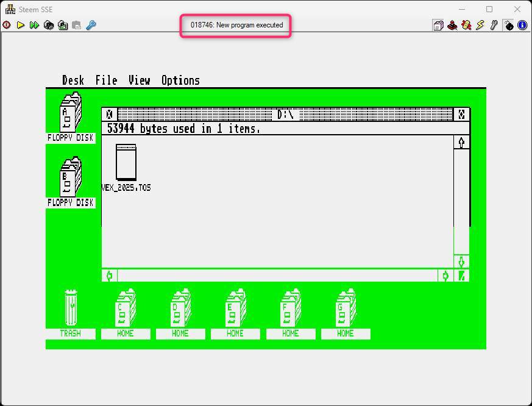Select the Trash can icon
The width and height of the screenshot is (532, 406).
[x=71, y=308]
